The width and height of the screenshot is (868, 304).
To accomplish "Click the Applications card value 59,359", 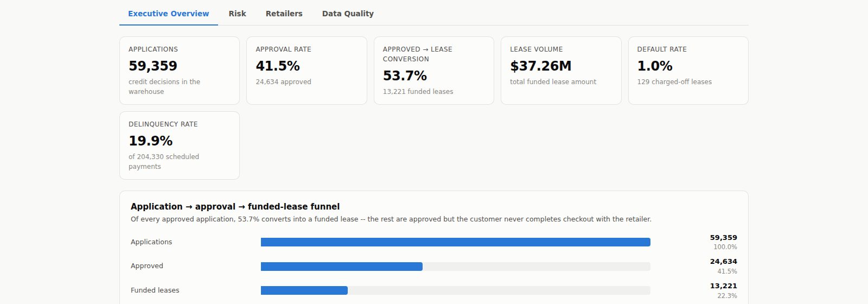I will tap(153, 66).
